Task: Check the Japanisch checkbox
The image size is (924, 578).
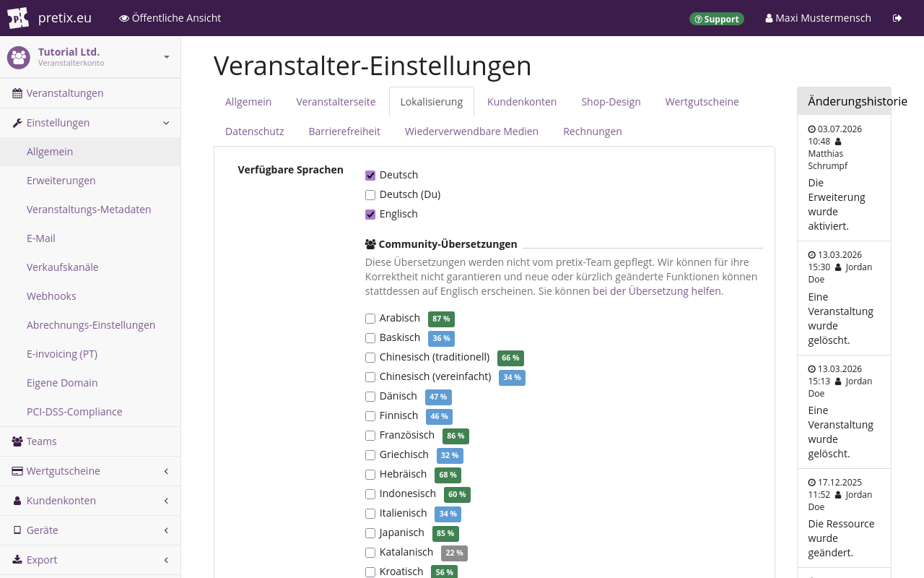Action: click(370, 532)
